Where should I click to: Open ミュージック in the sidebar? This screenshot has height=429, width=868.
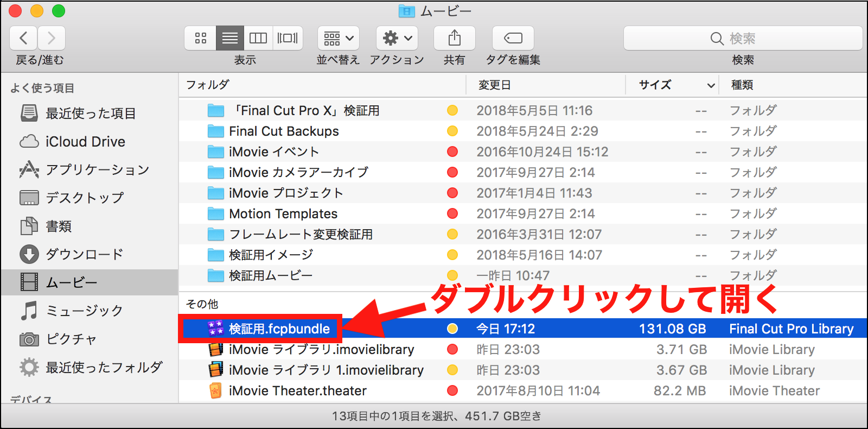90,311
